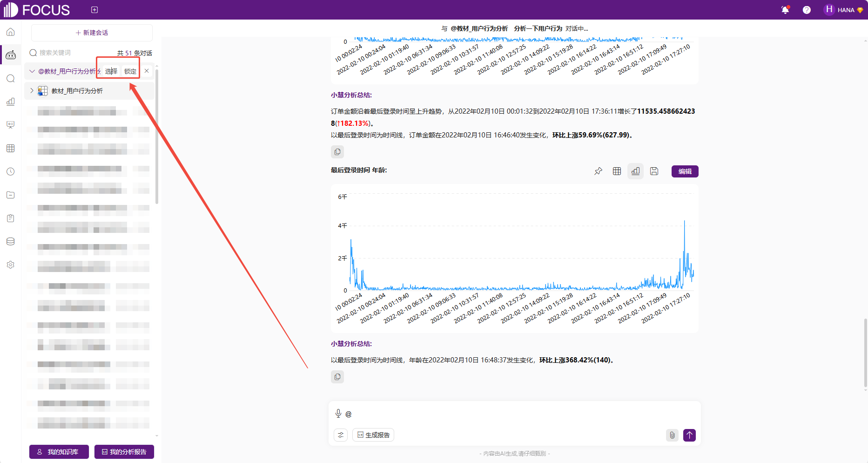868x463 pixels.
Task: Click the 编辑 button
Action: click(x=685, y=171)
